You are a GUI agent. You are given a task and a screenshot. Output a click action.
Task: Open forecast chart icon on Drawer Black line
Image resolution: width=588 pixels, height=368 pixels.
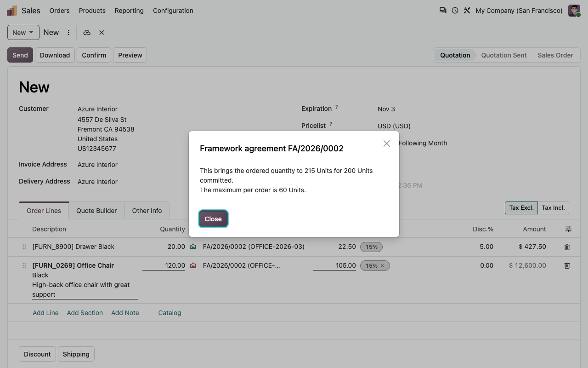(x=193, y=247)
